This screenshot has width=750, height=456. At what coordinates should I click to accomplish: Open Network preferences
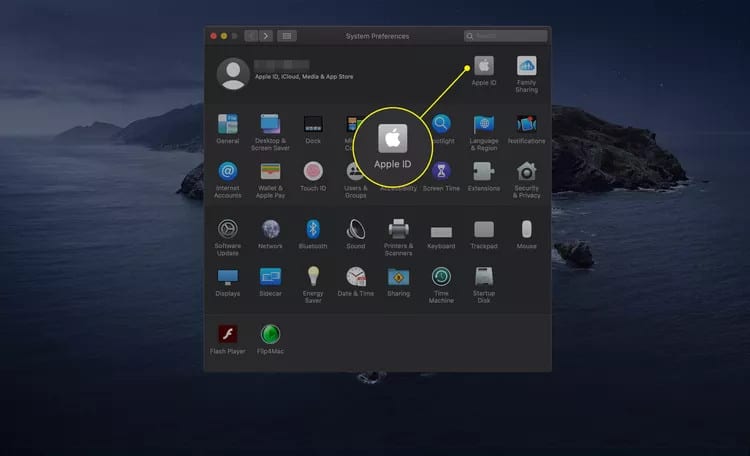(270, 229)
